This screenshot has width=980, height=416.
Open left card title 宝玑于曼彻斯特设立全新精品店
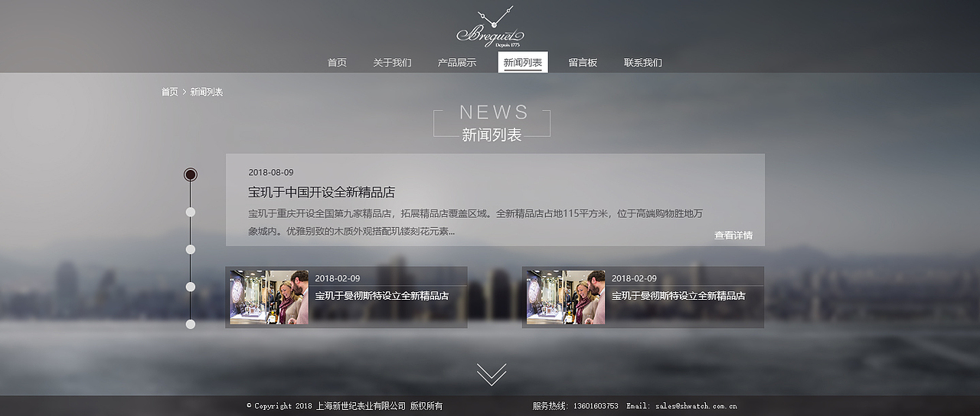tap(382, 296)
